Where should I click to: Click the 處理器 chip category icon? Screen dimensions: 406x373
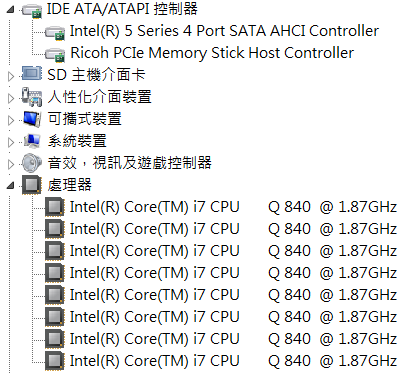pos(32,185)
